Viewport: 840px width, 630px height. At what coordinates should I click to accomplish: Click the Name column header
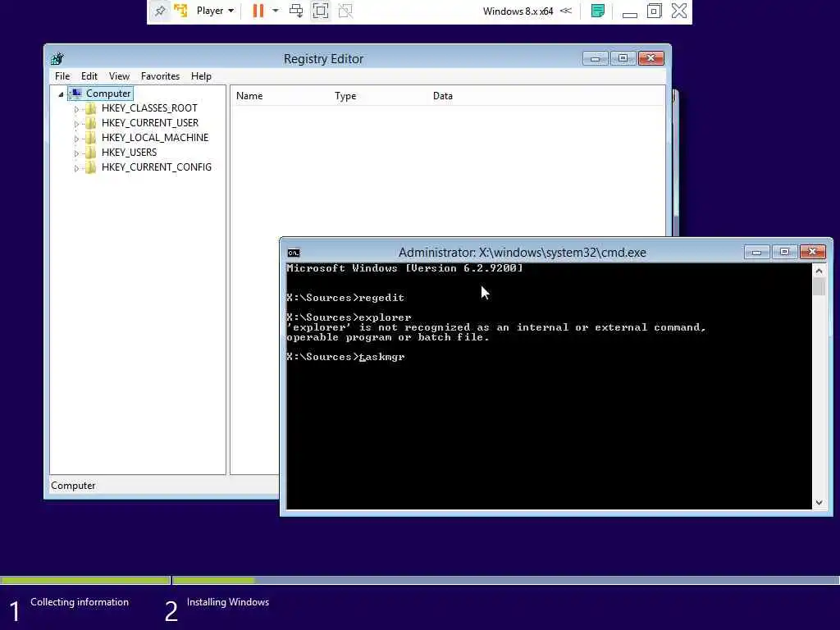[249, 96]
